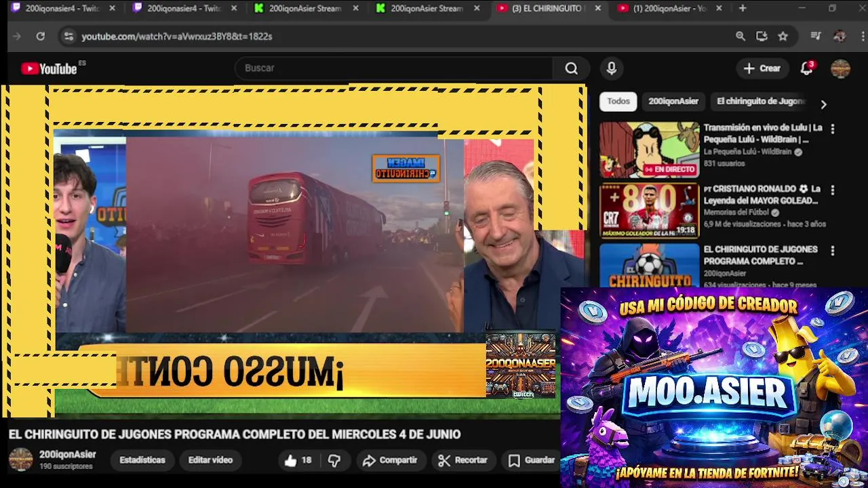Click the Compartir share button

click(x=390, y=460)
